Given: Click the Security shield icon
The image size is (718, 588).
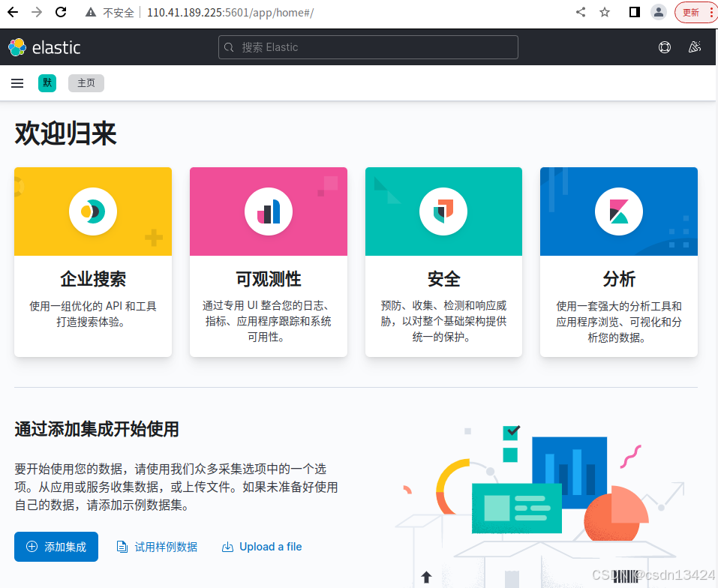Looking at the screenshot, I should [443, 211].
